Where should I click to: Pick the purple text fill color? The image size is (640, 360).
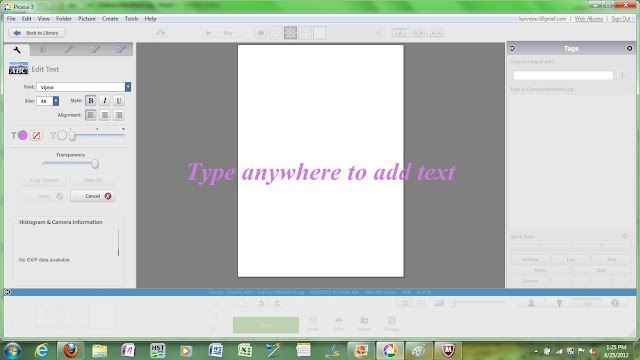(23, 135)
